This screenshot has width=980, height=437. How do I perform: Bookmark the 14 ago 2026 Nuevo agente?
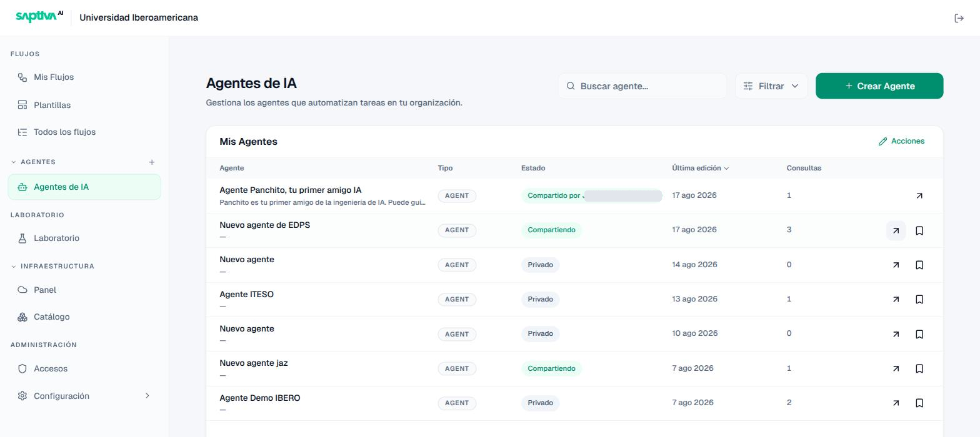coord(919,265)
